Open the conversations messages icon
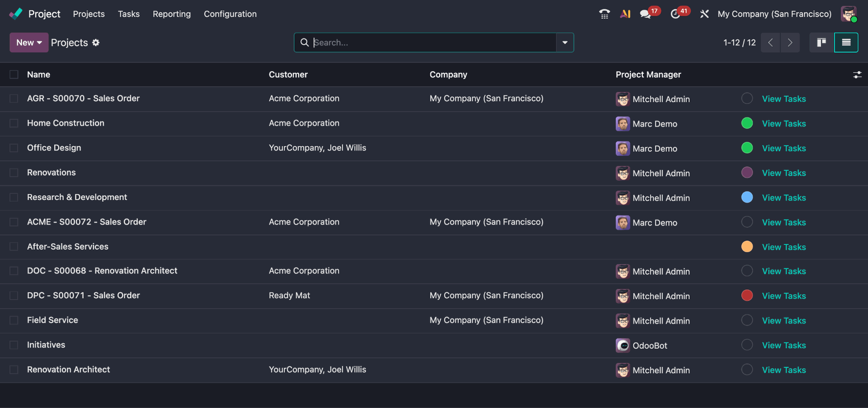This screenshot has width=868, height=408. 646,14
